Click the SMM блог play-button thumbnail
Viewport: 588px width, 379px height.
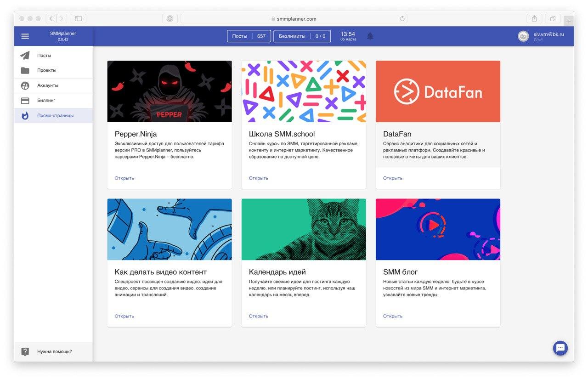click(x=438, y=229)
